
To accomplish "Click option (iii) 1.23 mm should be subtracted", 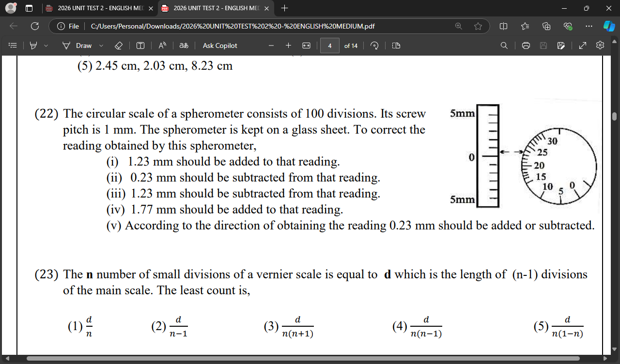I will pos(243,194).
